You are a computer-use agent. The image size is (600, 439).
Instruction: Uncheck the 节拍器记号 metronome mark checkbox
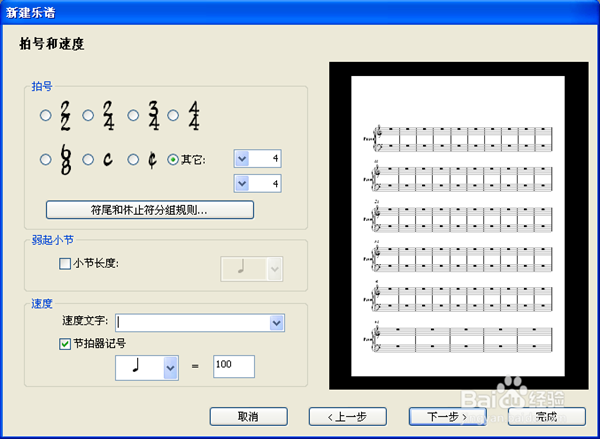pyautogui.click(x=65, y=344)
